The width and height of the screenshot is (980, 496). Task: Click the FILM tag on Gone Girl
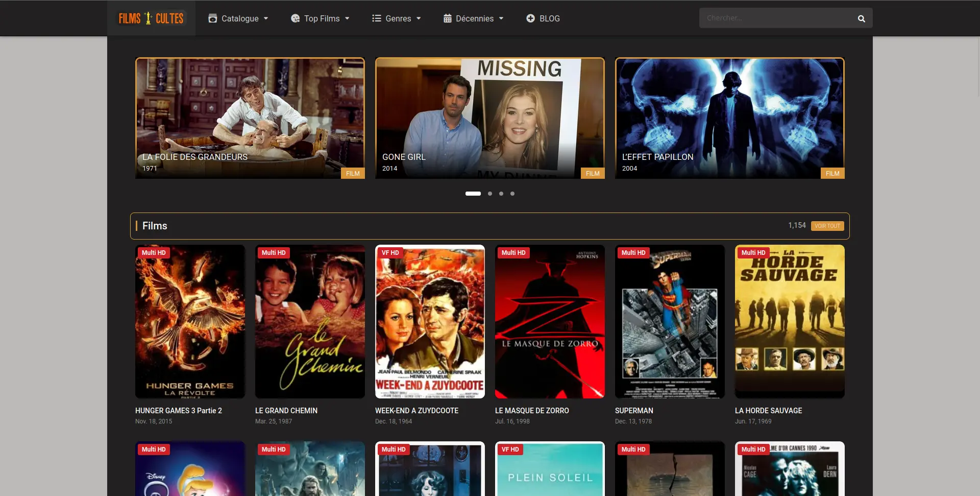[x=593, y=174]
